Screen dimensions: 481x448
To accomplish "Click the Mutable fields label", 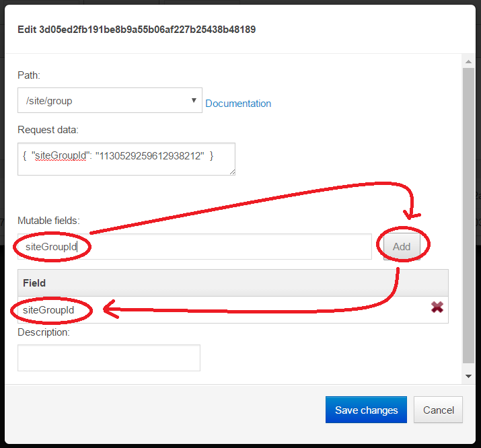I will tap(48, 221).
